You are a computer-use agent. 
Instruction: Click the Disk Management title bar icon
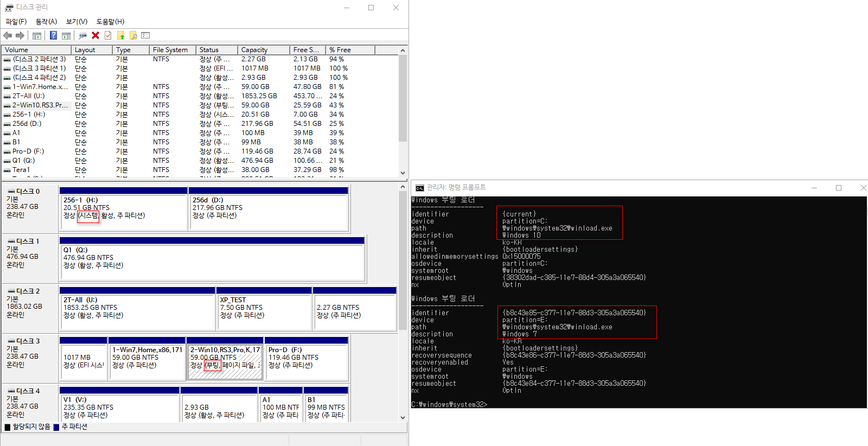(x=9, y=8)
